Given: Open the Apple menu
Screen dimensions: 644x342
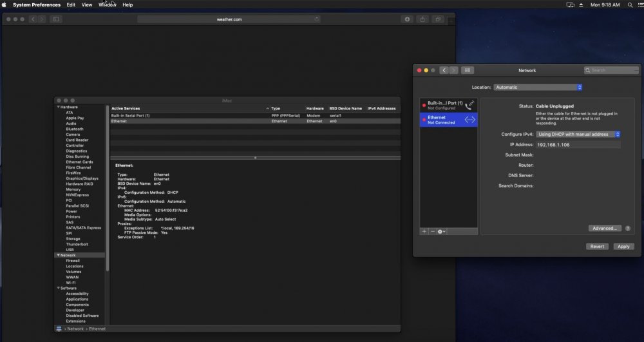Looking at the screenshot, I should click(4, 5).
